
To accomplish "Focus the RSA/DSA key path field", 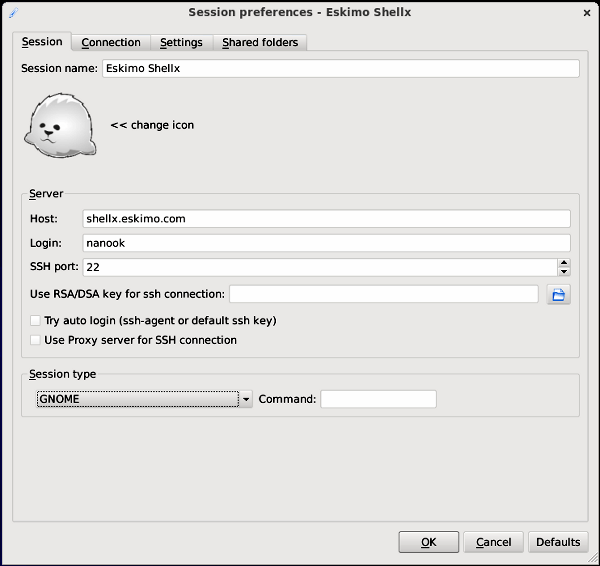I will pyautogui.click(x=384, y=294).
